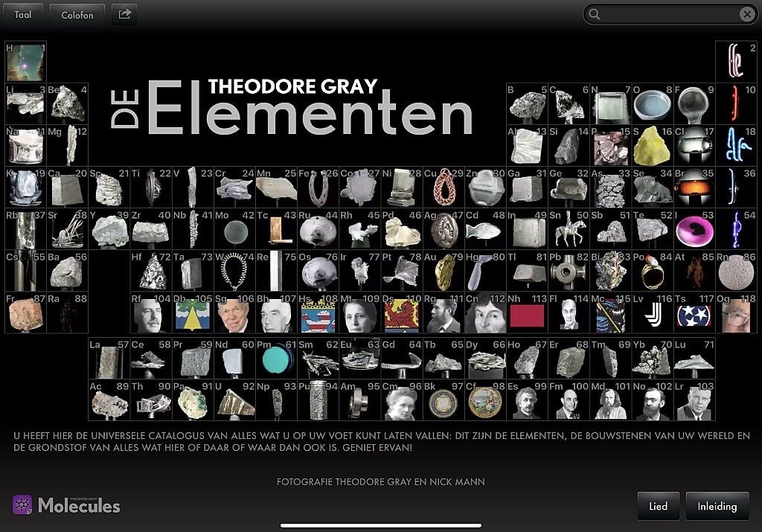Tap the FOTOGRAFIE THEODORE GRAY EN NICK MANN credit

[380, 481]
